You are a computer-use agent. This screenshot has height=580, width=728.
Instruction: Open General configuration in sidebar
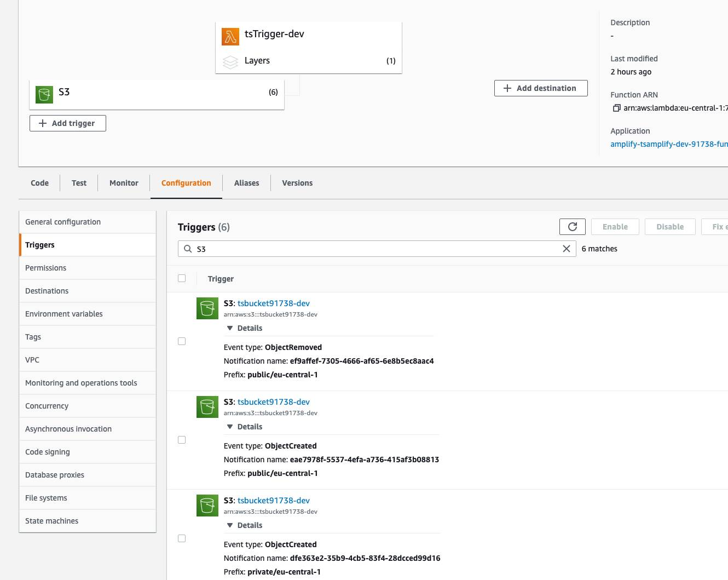(88, 222)
